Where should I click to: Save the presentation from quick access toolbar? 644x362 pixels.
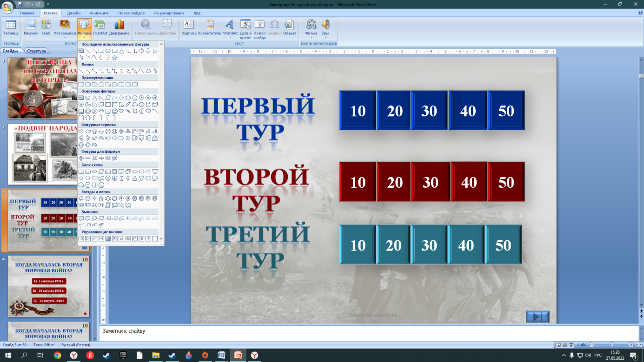point(20,4)
